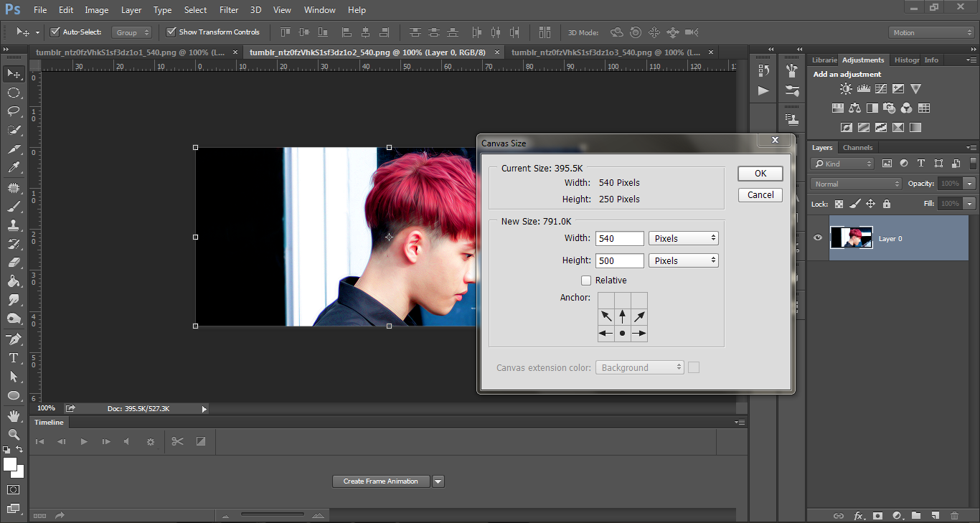The height and width of the screenshot is (523, 980).
Task: Click the delete layer trash icon
Action: point(954,515)
